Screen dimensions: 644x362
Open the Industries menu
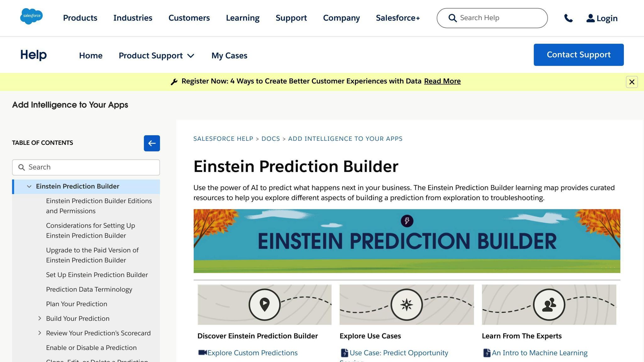[x=133, y=18]
